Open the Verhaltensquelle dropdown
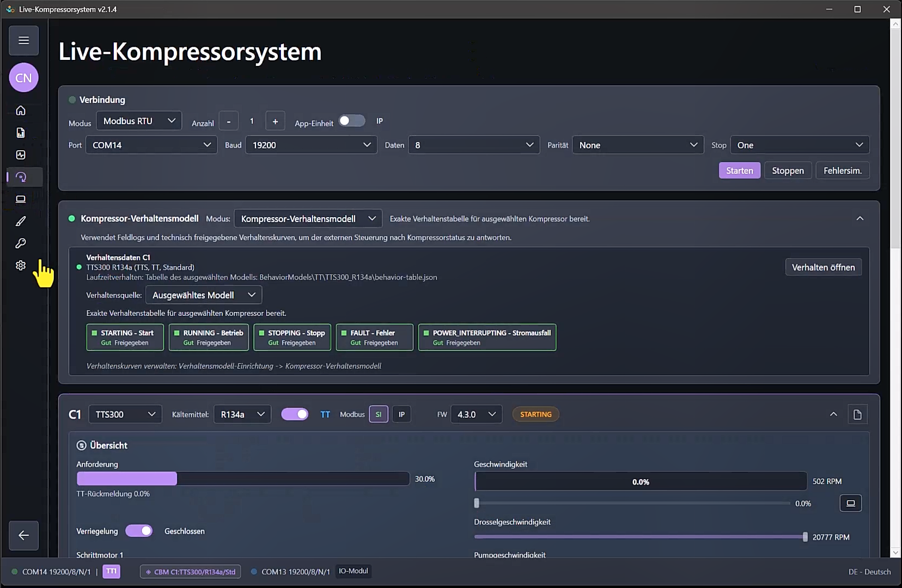The width and height of the screenshot is (902, 588). (204, 295)
